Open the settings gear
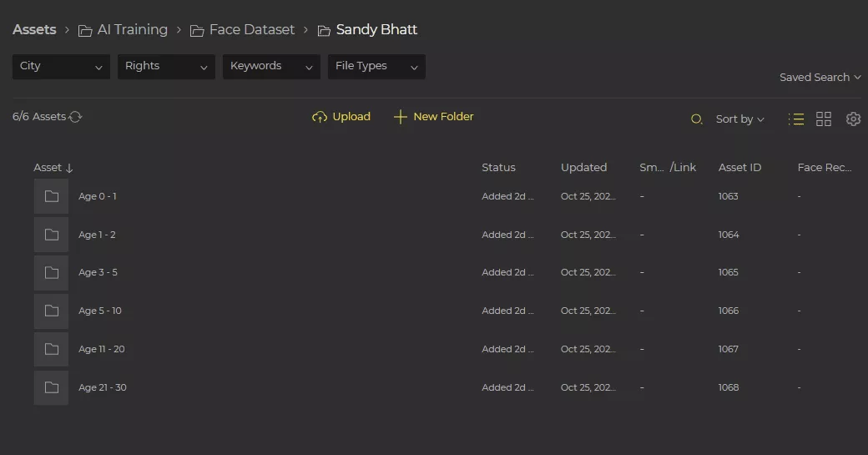Viewport: 868px width, 455px height. pyautogui.click(x=853, y=119)
